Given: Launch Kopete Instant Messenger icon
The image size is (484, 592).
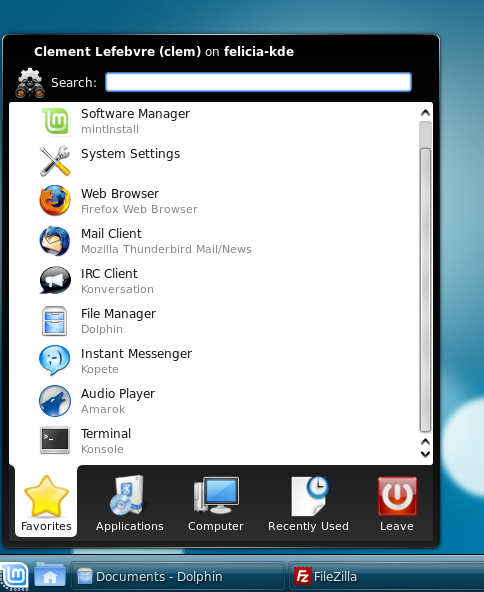Looking at the screenshot, I should 55,360.
